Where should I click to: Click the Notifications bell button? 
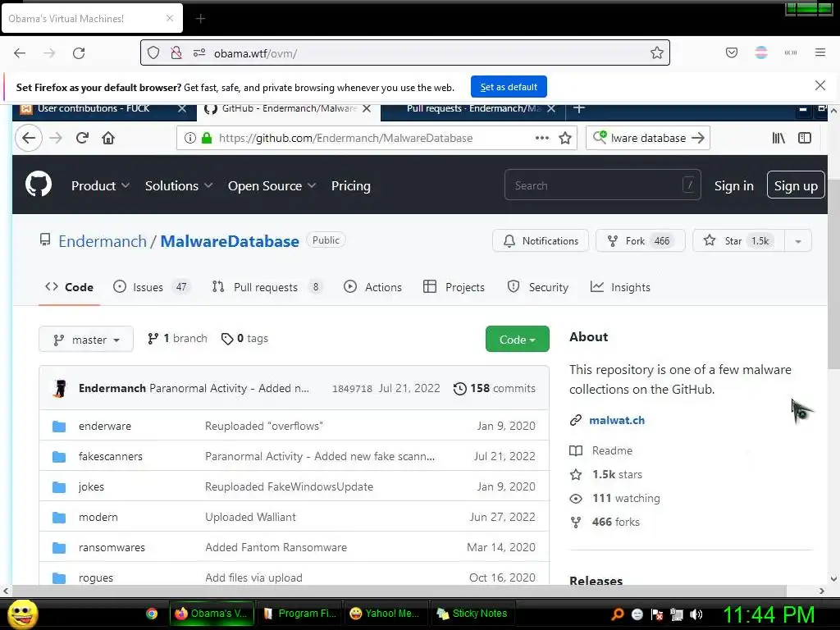541,241
